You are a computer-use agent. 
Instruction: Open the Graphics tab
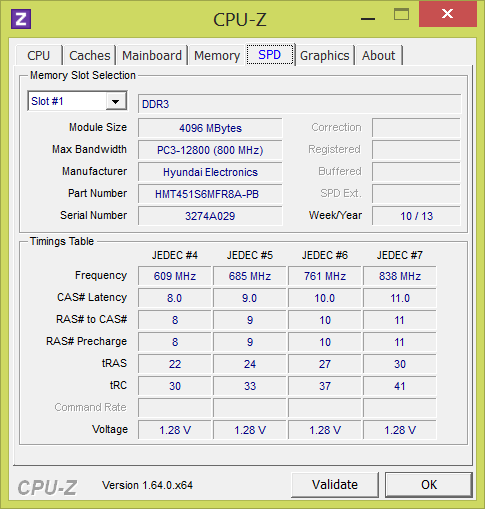(x=325, y=55)
